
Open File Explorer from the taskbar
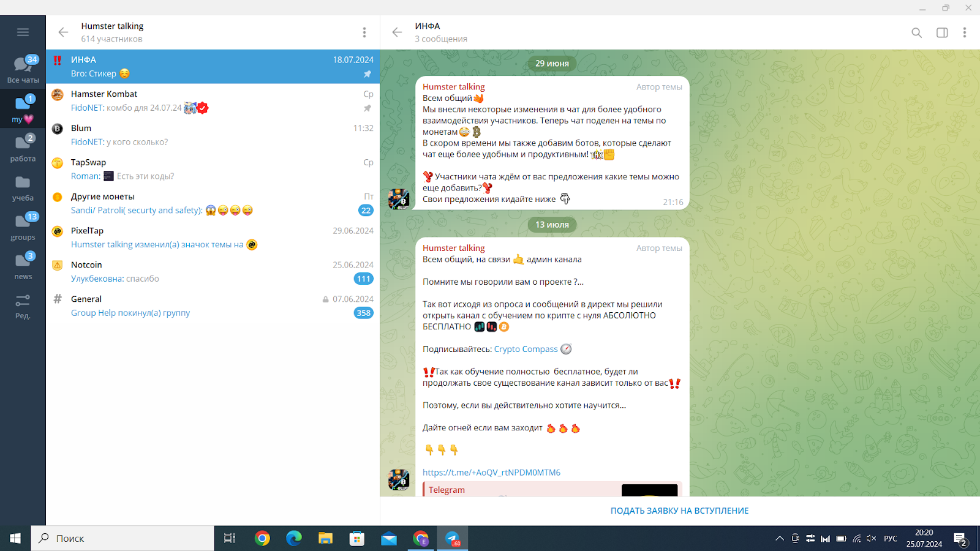(325, 538)
